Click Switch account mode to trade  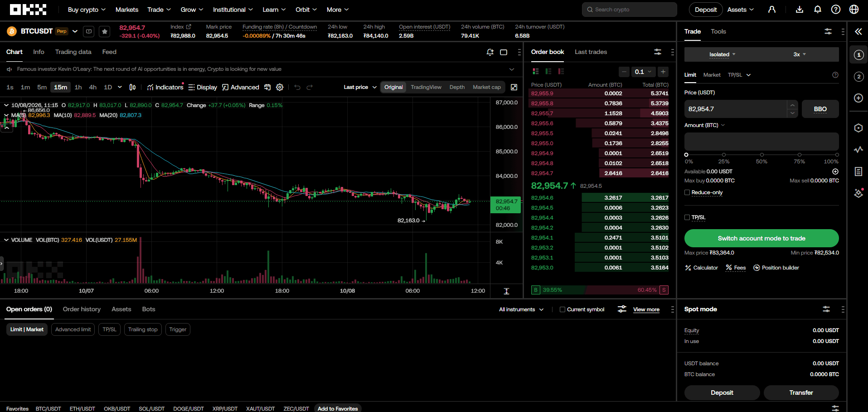click(761, 238)
